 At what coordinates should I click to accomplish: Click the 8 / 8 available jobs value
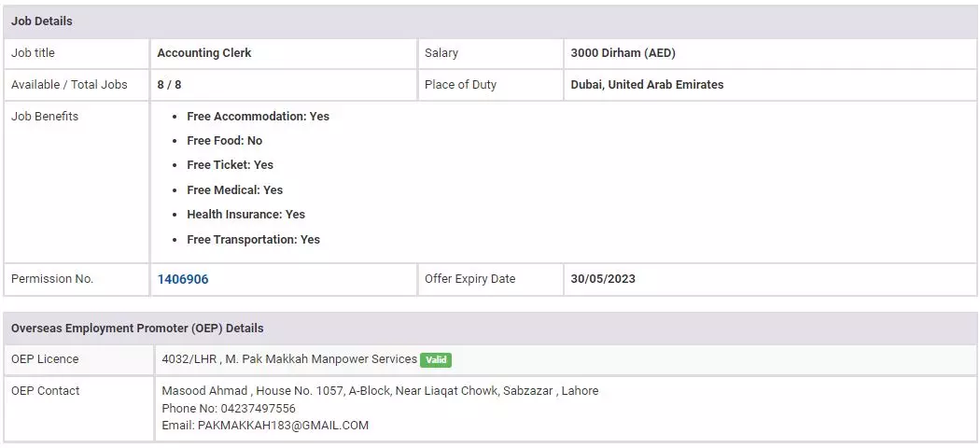click(x=169, y=85)
